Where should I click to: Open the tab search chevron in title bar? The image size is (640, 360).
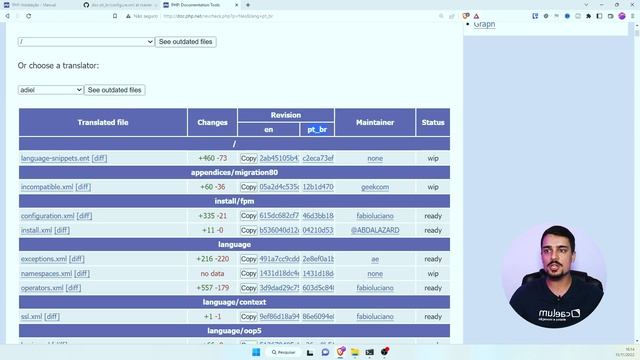click(587, 5)
